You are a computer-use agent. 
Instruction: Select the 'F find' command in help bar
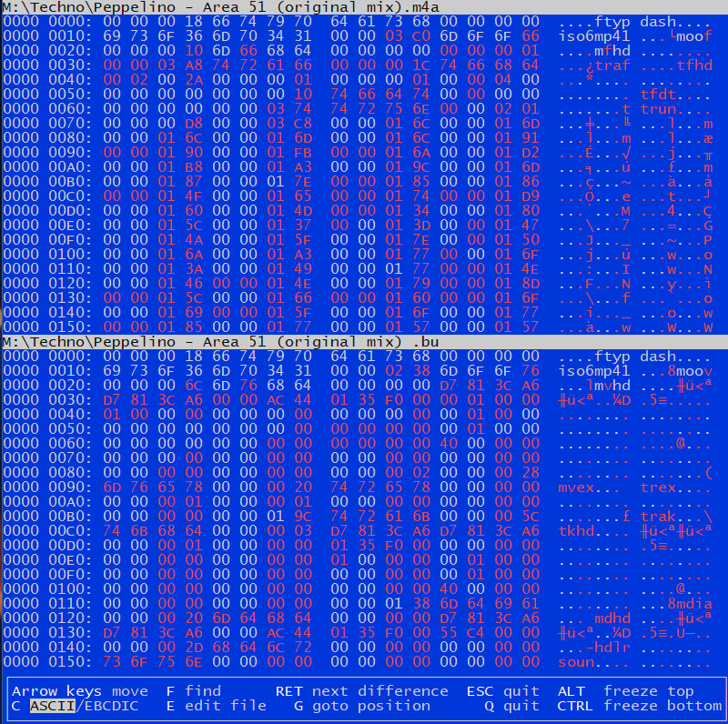tap(194, 691)
